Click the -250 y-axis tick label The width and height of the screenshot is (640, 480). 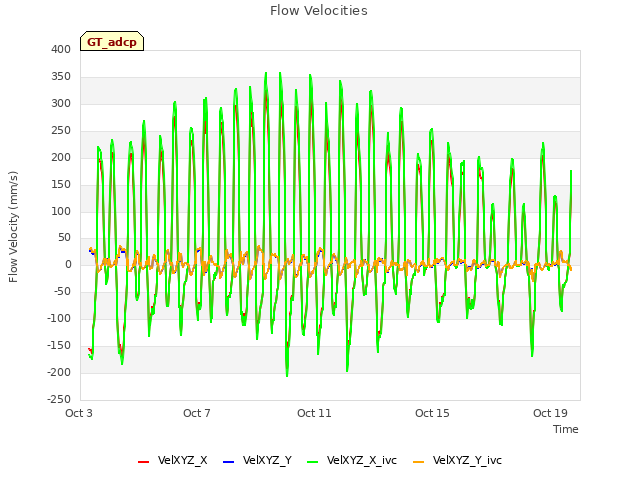click(59, 399)
